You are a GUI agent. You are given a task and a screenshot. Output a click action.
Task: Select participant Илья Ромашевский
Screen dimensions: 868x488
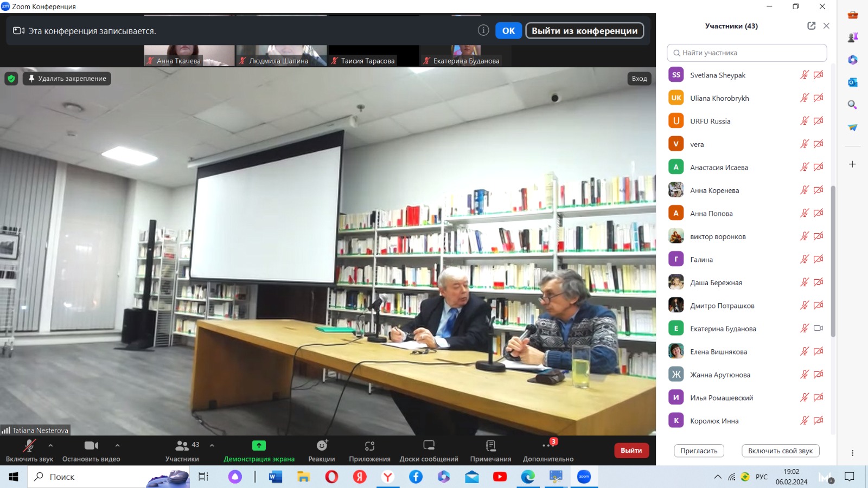coord(746,397)
